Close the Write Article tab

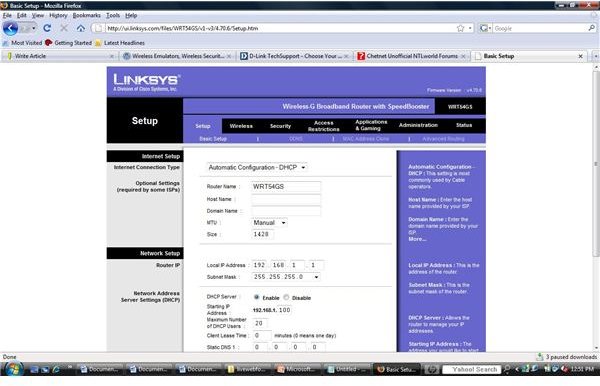[x=112, y=56]
